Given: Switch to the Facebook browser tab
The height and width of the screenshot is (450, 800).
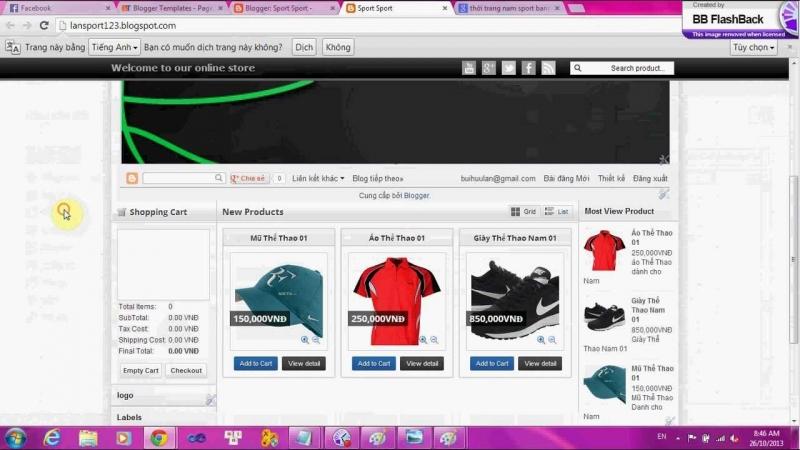Looking at the screenshot, I should [x=50, y=8].
